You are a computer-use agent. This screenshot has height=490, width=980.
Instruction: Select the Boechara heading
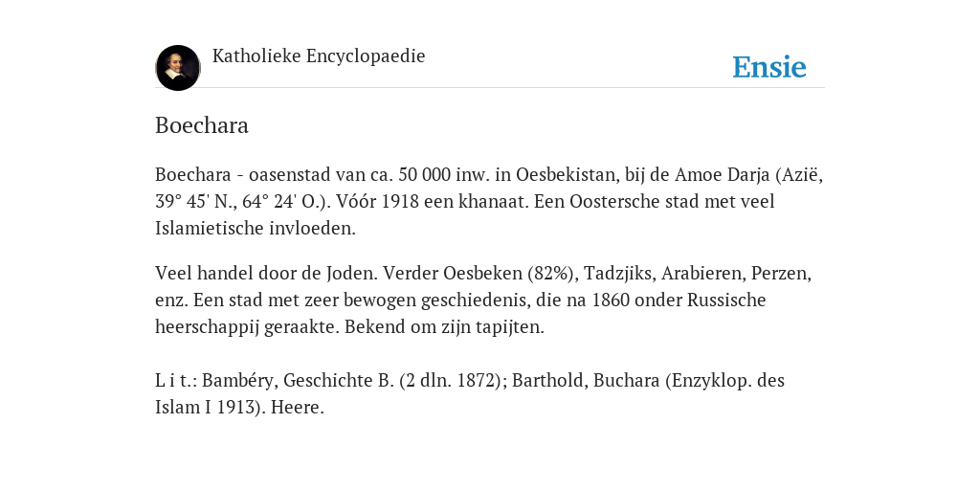pos(202,125)
